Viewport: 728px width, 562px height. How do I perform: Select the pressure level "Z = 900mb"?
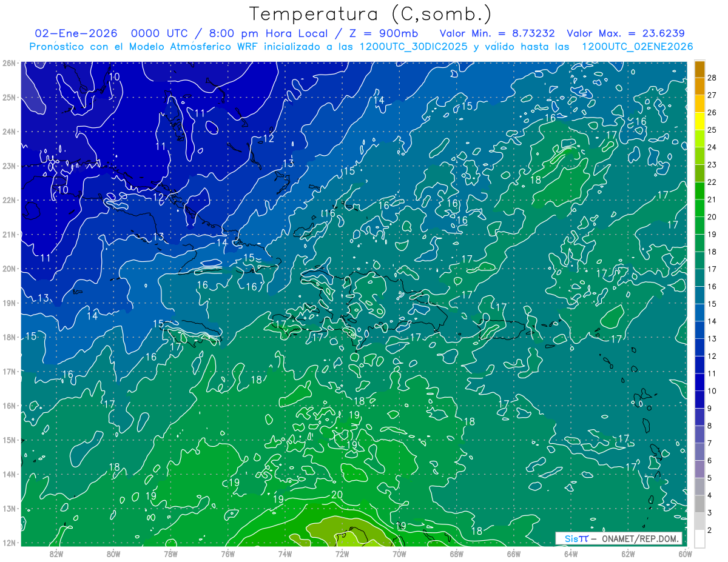tap(384, 33)
